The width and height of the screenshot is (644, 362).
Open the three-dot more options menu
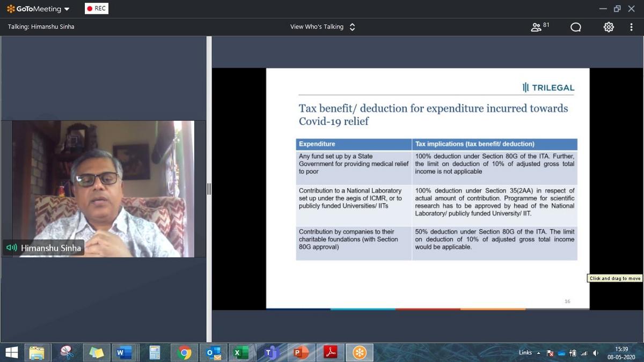[x=631, y=27]
